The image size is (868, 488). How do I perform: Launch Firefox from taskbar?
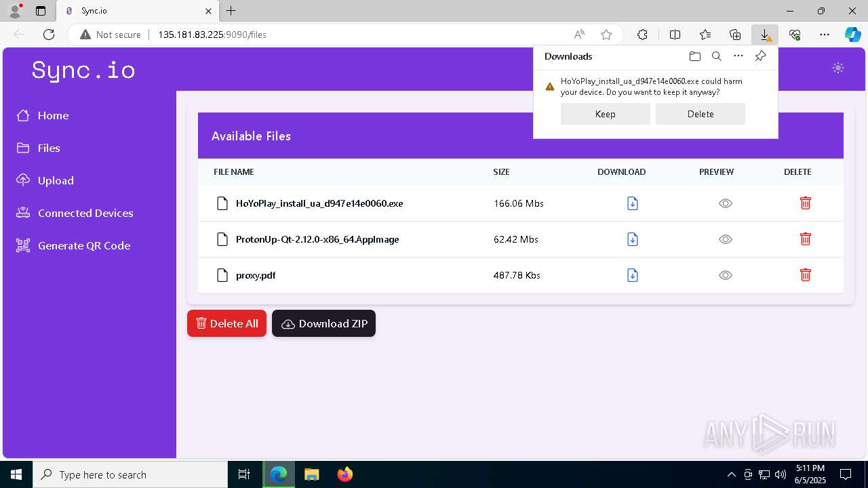coord(345,474)
